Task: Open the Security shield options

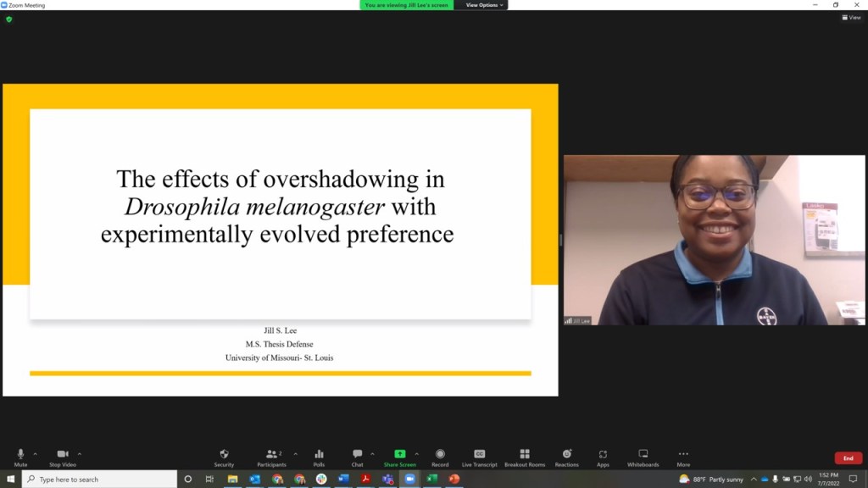Action: [x=224, y=456]
